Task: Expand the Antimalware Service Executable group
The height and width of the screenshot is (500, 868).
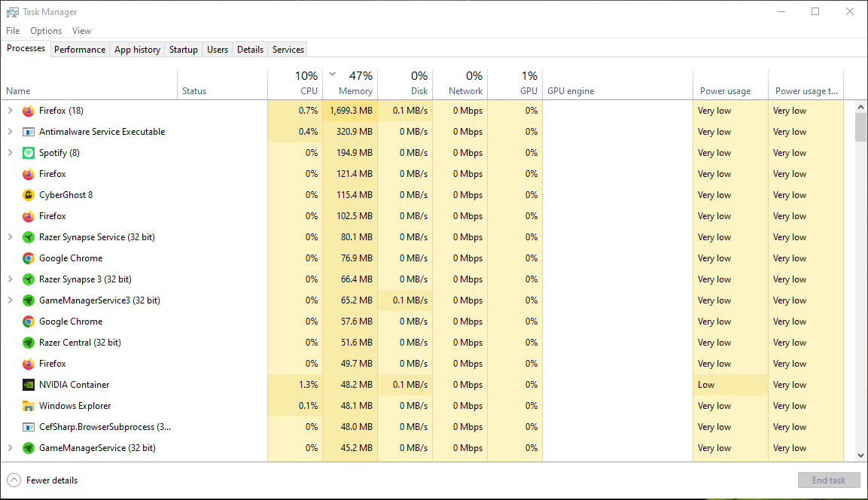Action: pyautogui.click(x=10, y=132)
